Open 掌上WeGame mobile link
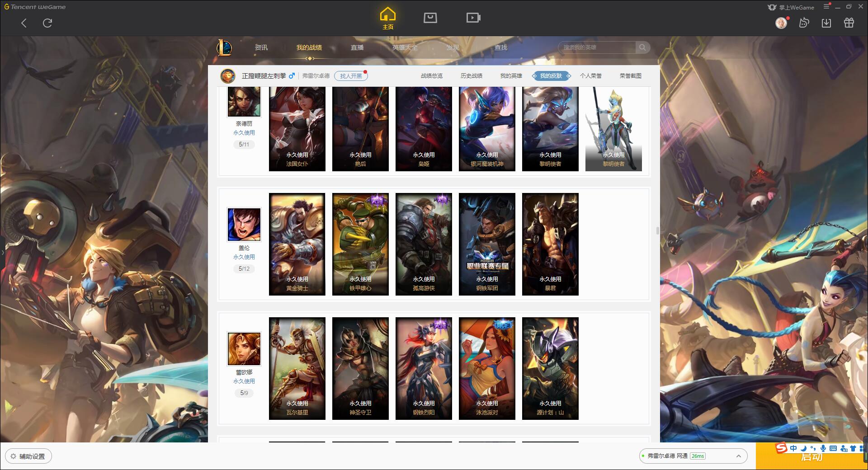 [791, 7]
